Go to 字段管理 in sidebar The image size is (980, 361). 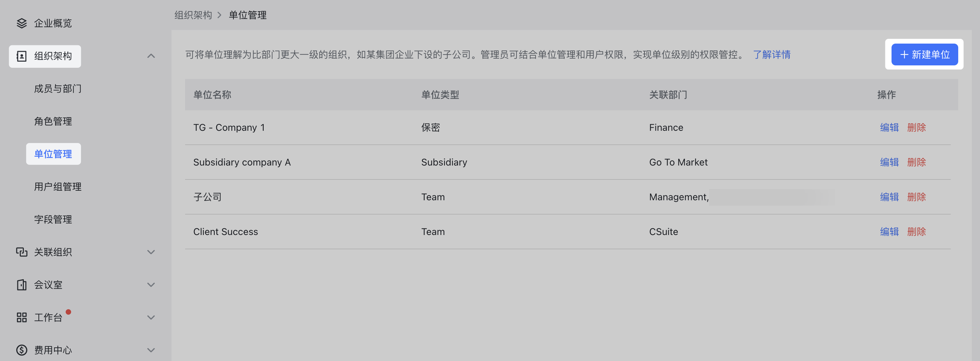53,219
